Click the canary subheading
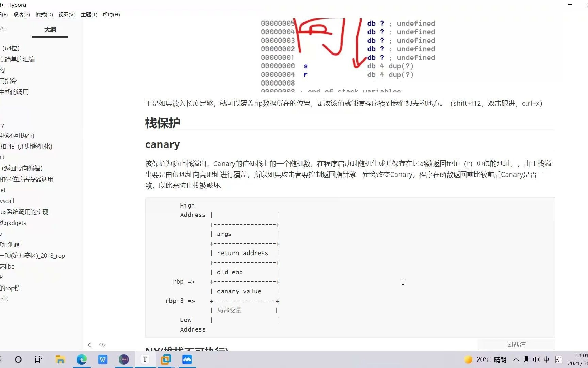Screen dimensions: 588x368 tap(162, 144)
